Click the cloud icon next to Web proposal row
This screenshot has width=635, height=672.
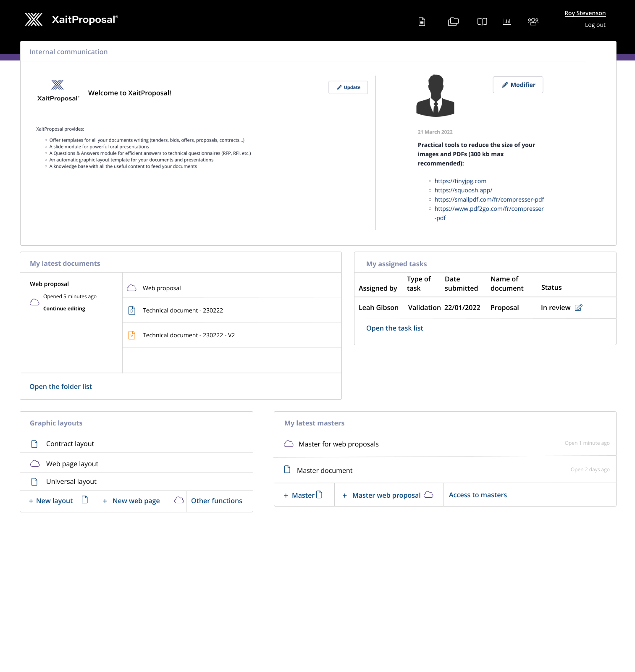pyautogui.click(x=131, y=288)
